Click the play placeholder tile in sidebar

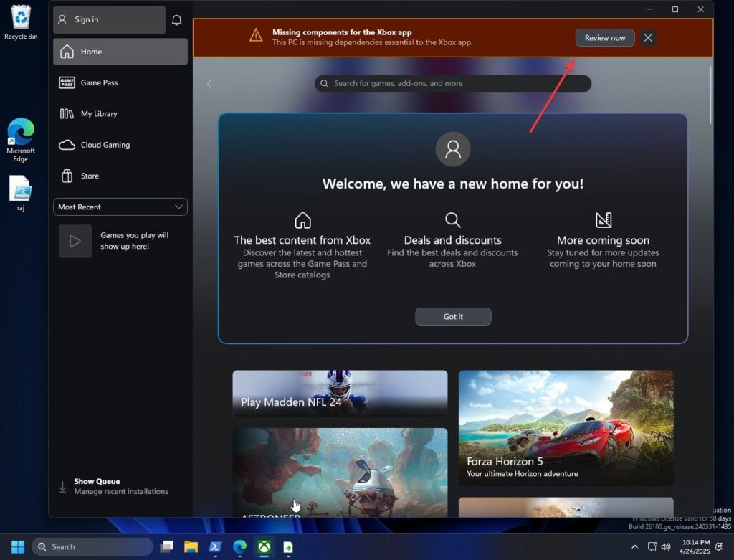pos(75,241)
